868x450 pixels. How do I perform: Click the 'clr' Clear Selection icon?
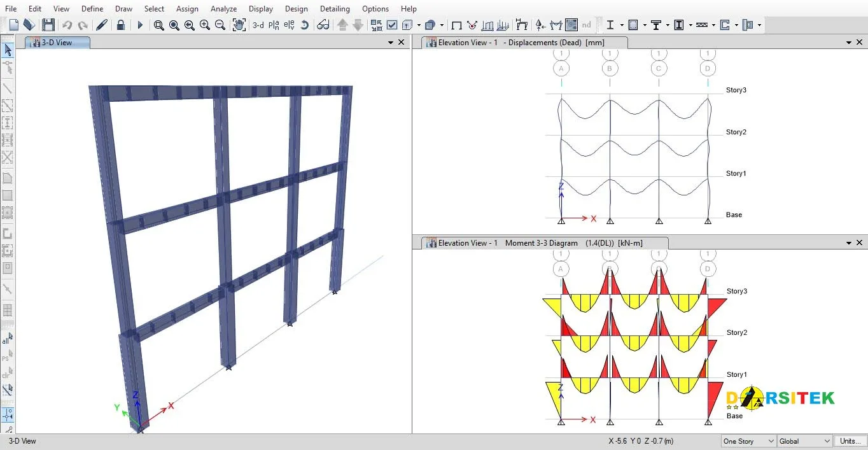coord(7,372)
